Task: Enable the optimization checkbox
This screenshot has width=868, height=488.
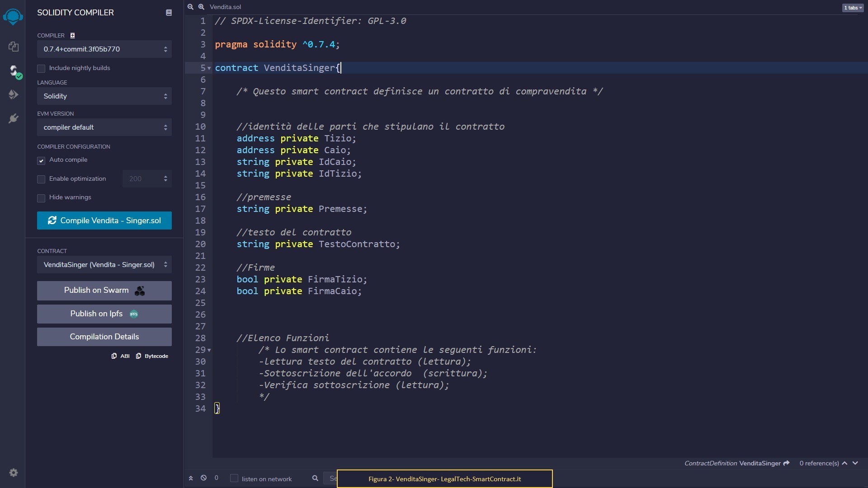Action: (41, 179)
